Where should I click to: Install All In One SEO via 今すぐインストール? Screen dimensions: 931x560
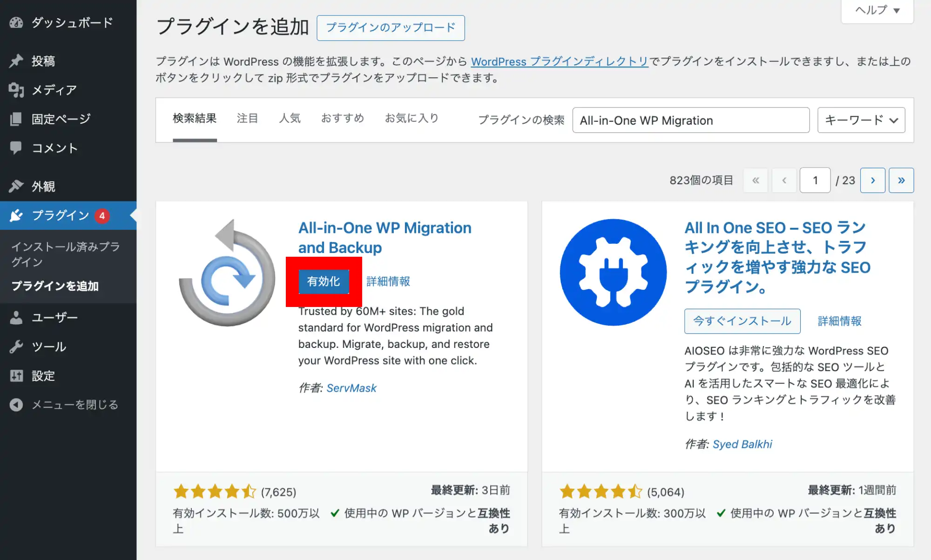pyautogui.click(x=742, y=321)
